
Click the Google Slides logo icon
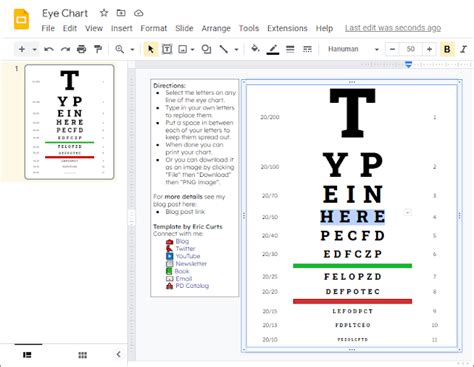click(21, 19)
